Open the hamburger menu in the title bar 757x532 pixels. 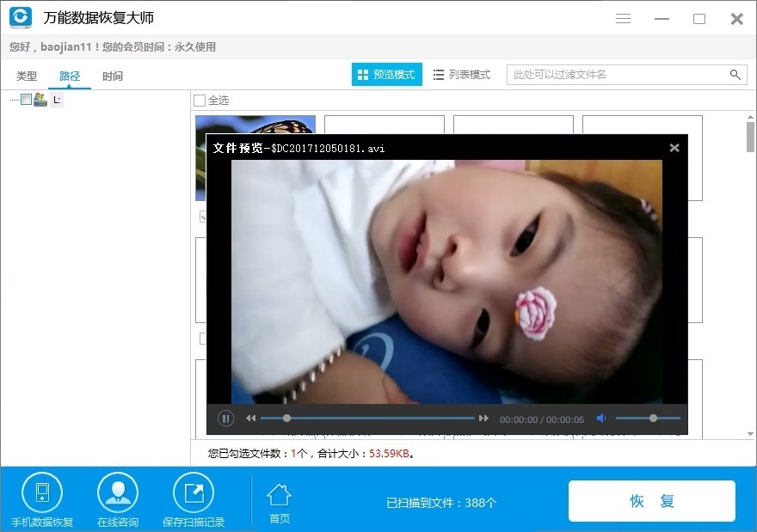click(623, 18)
